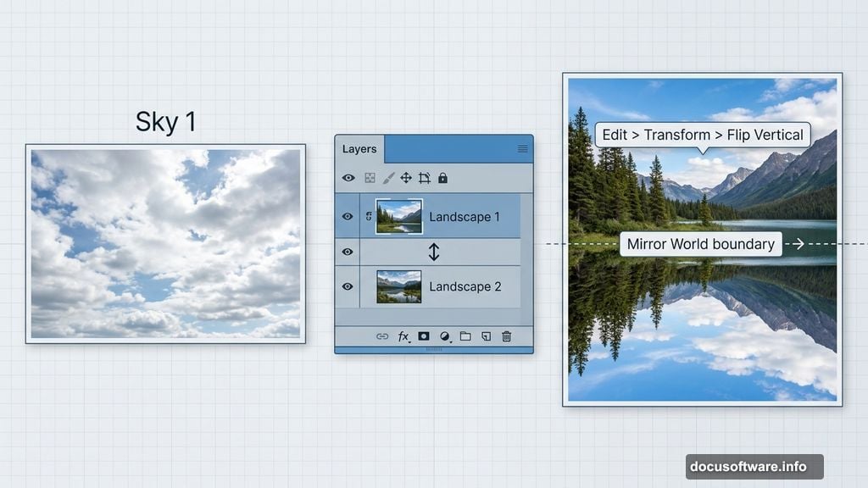Hide the Landscape 2 layer
868x488 pixels.
pos(348,287)
